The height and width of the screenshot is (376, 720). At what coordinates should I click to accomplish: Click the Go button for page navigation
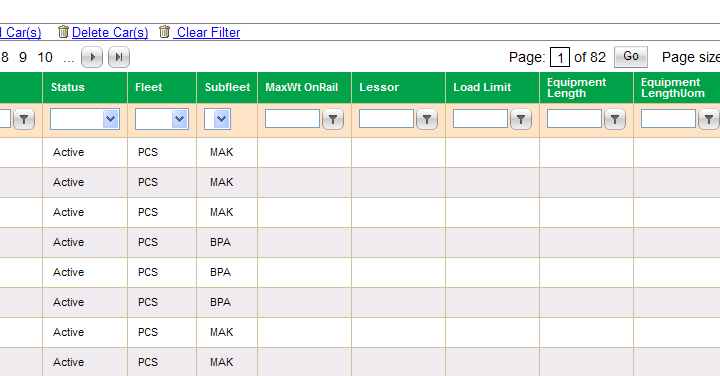(x=631, y=56)
